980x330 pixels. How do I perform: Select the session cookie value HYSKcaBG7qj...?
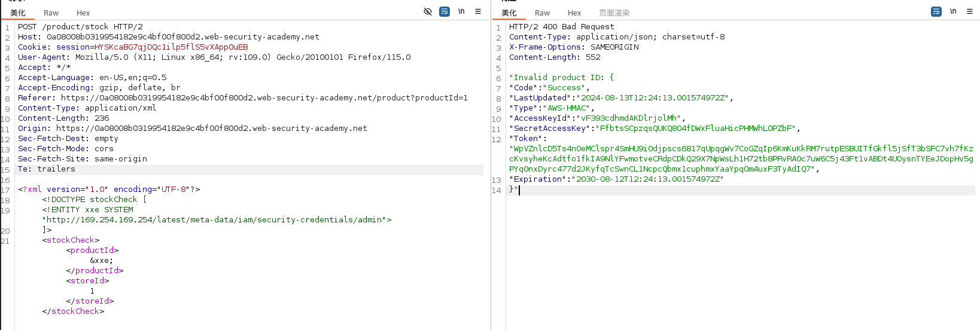(x=171, y=47)
